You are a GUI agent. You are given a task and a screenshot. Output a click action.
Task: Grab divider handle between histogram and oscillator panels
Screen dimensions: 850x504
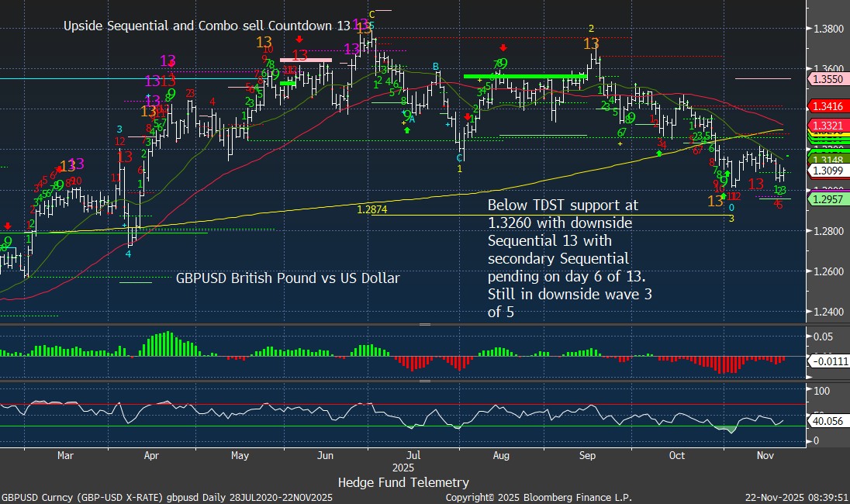(424, 381)
